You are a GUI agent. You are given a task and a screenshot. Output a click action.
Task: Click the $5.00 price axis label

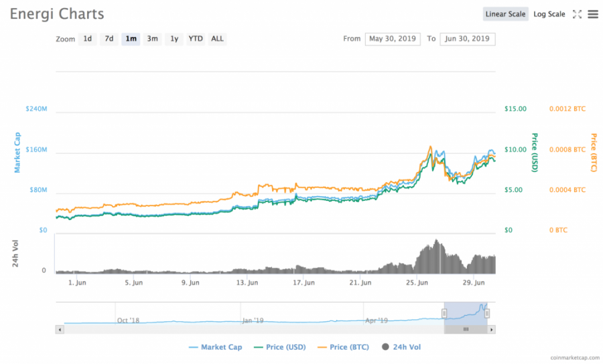(513, 189)
